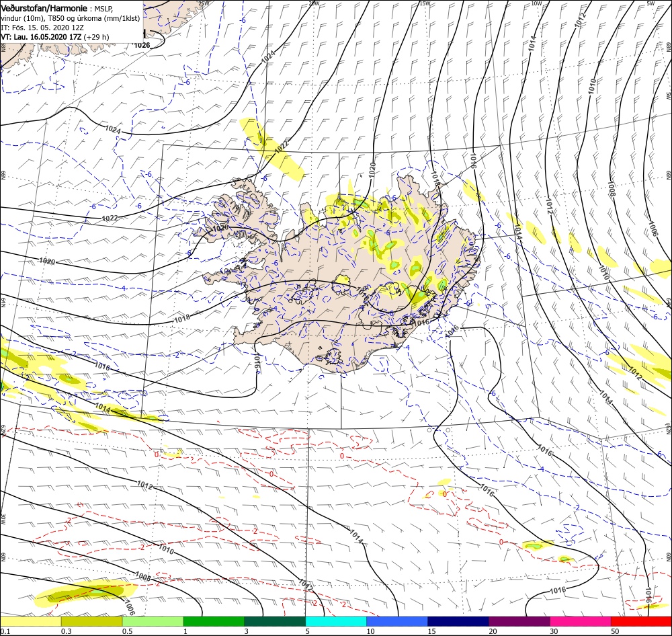Click the '0.5' legend scale value

point(128,631)
